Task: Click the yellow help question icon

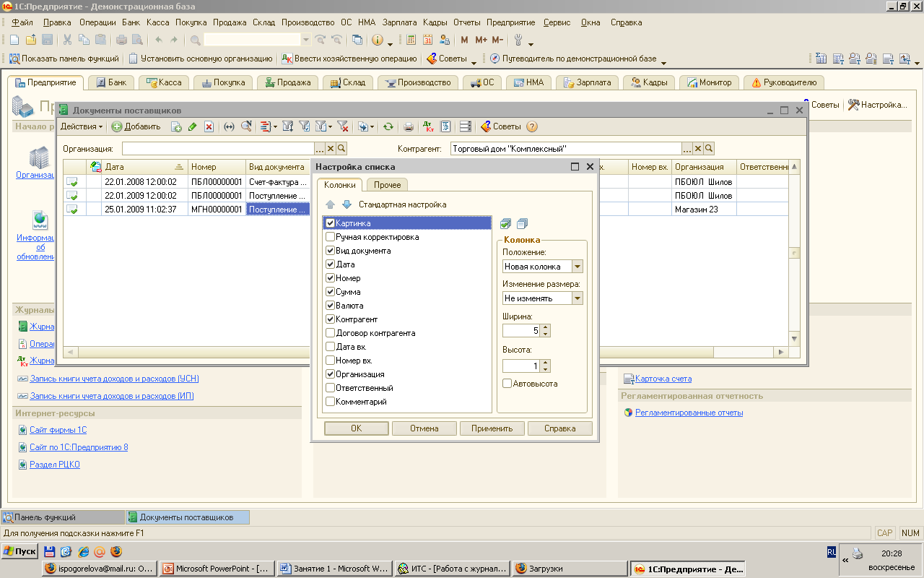Action: point(532,126)
